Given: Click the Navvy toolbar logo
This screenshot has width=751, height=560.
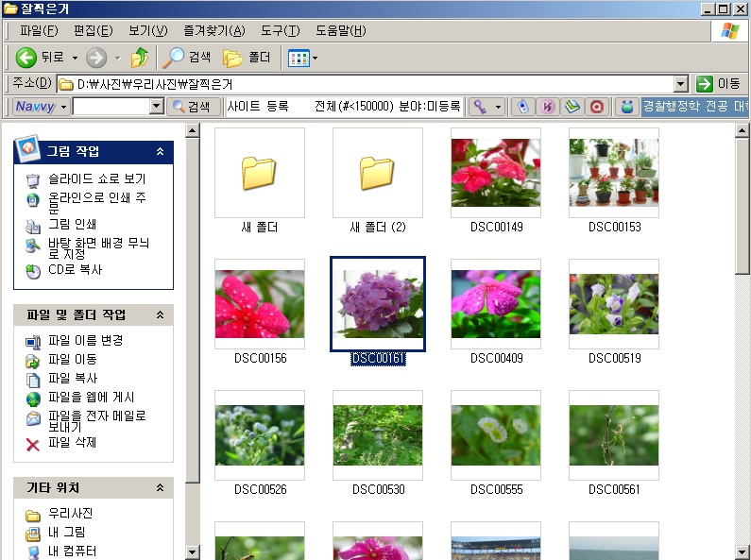Looking at the screenshot, I should click(x=36, y=107).
